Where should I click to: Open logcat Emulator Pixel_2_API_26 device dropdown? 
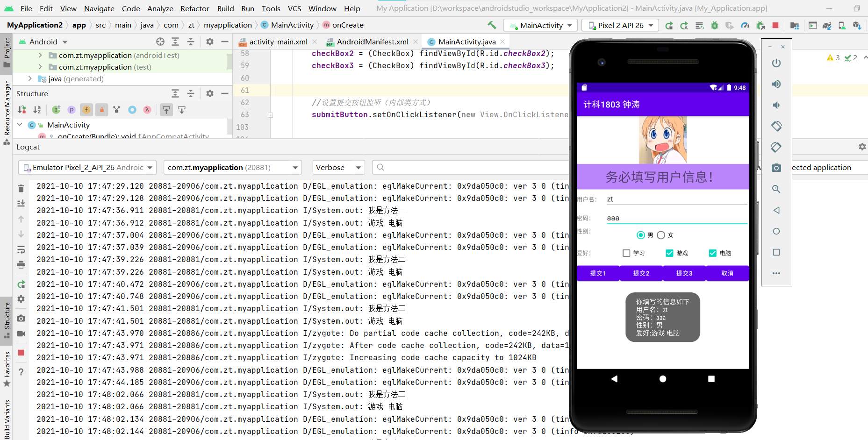click(87, 167)
